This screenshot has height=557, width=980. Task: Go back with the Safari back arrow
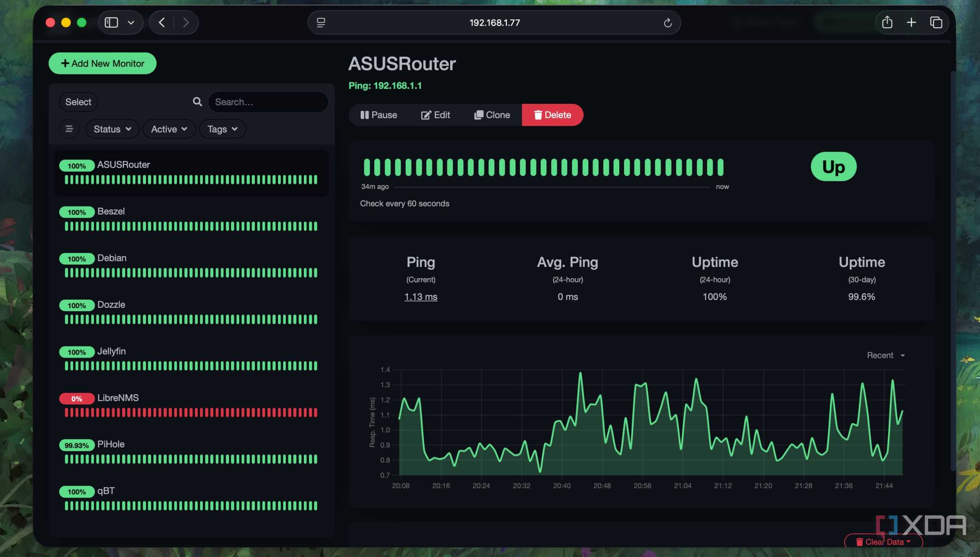pos(161,22)
